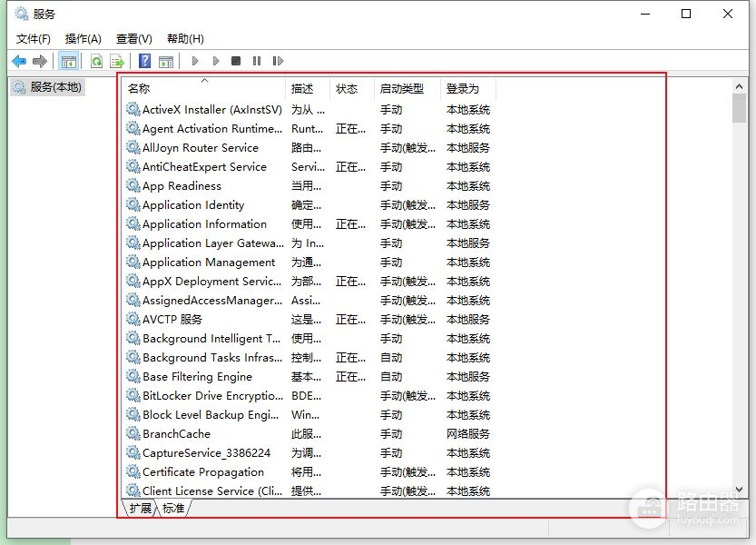Image resolution: width=756 pixels, height=545 pixels.
Task: Click the Restart Service toolbar icon
Action: click(278, 61)
